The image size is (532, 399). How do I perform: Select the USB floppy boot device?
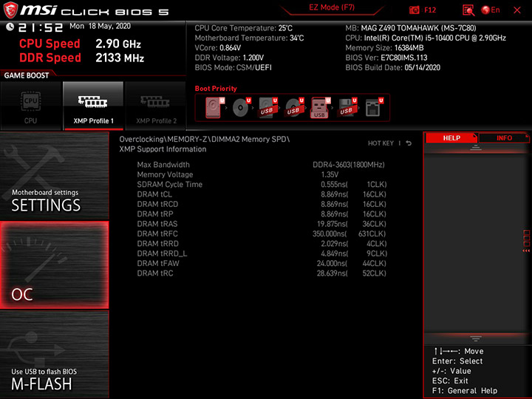(347, 108)
